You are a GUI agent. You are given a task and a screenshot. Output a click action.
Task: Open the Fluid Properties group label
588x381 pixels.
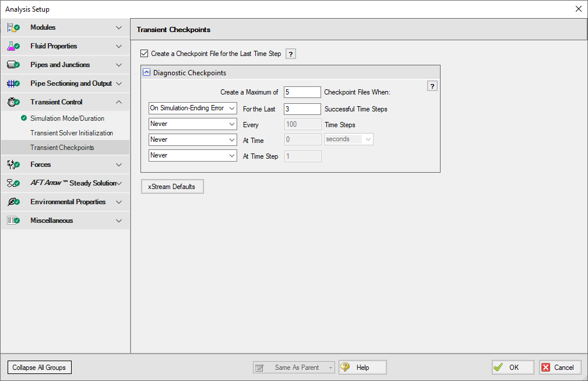pos(54,46)
